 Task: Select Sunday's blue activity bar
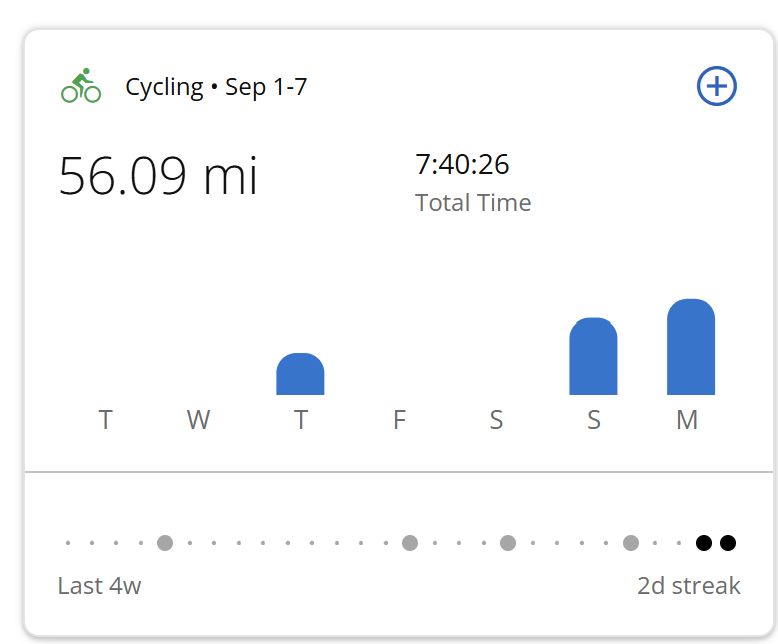point(593,356)
